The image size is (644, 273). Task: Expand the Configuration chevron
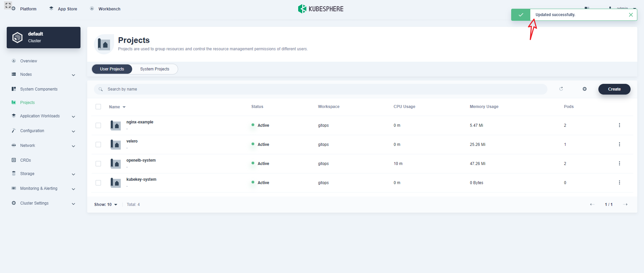pyautogui.click(x=73, y=131)
